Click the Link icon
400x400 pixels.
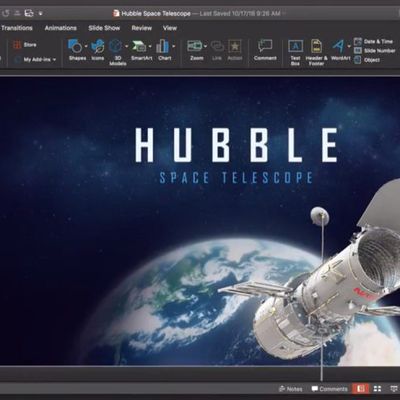[217, 46]
